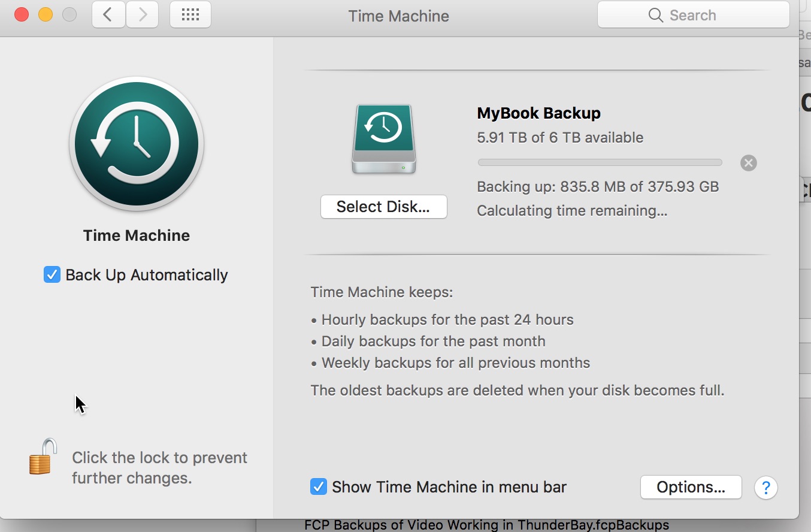Screen dimensions: 811x532
Task: Click the MyBook Backup disk icon
Action: click(384, 139)
